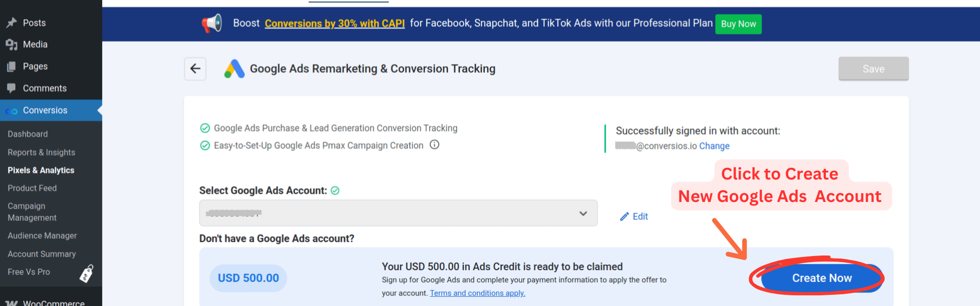Click the megaphone icon in banner
980x306 pixels.
click(x=212, y=23)
